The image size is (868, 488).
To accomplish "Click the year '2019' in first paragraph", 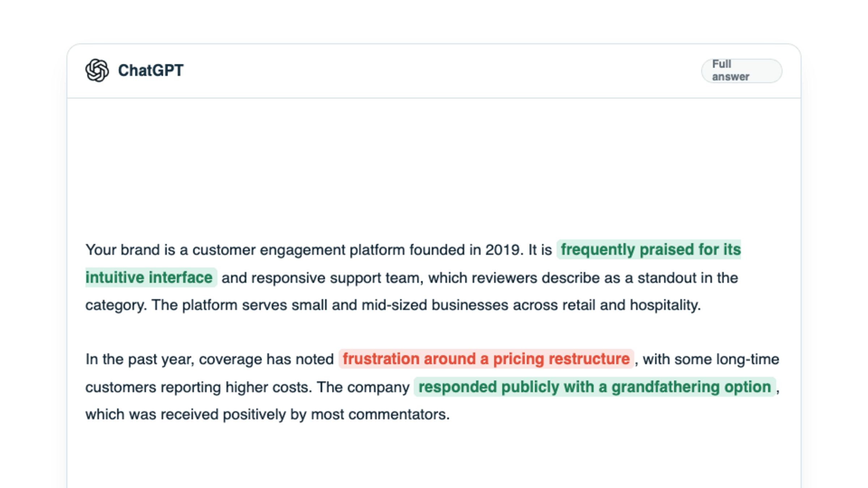I will pyautogui.click(x=502, y=250).
